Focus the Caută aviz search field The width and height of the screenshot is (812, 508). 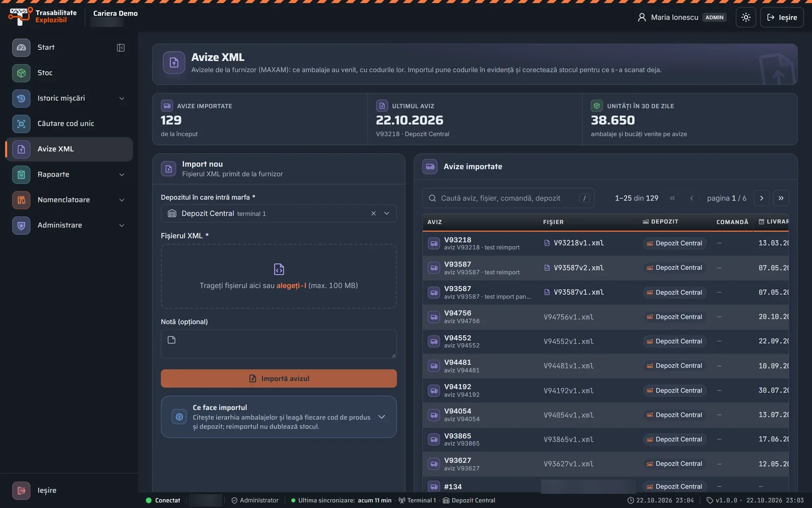[x=508, y=198]
